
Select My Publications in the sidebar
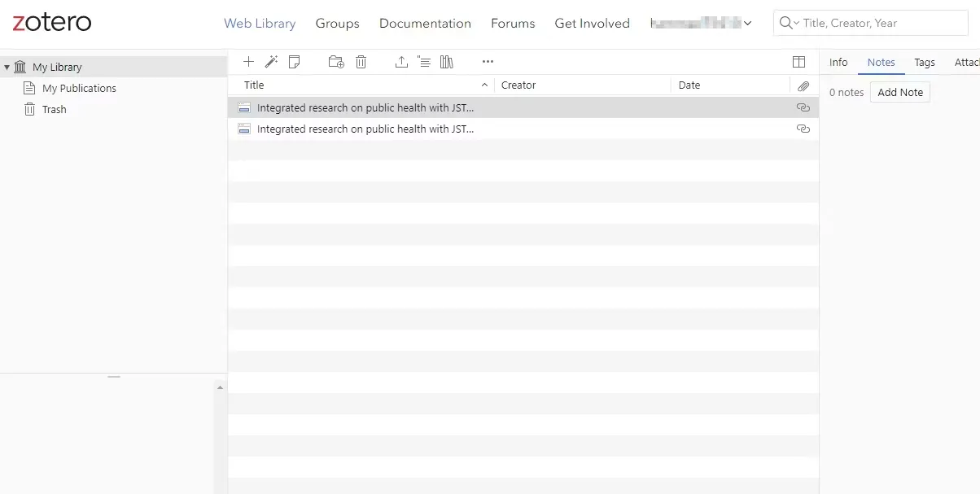[79, 89]
